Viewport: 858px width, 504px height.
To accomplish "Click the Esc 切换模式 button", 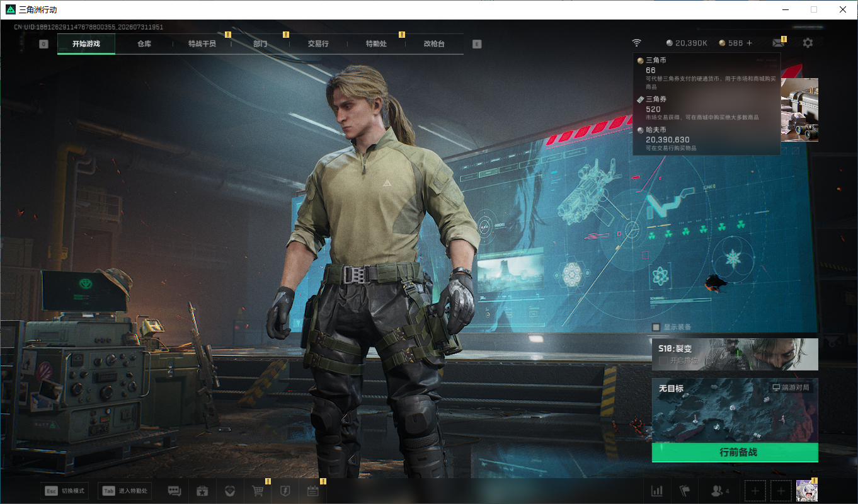I will click(x=65, y=491).
